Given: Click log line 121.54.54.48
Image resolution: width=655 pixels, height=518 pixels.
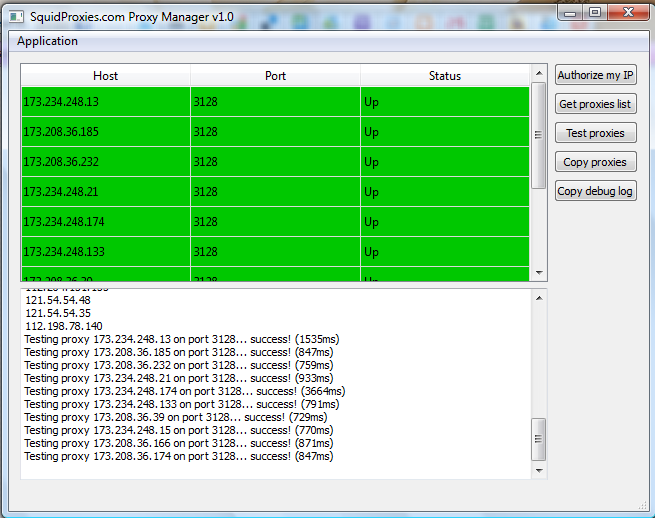Looking at the screenshot, I should 58,300.
